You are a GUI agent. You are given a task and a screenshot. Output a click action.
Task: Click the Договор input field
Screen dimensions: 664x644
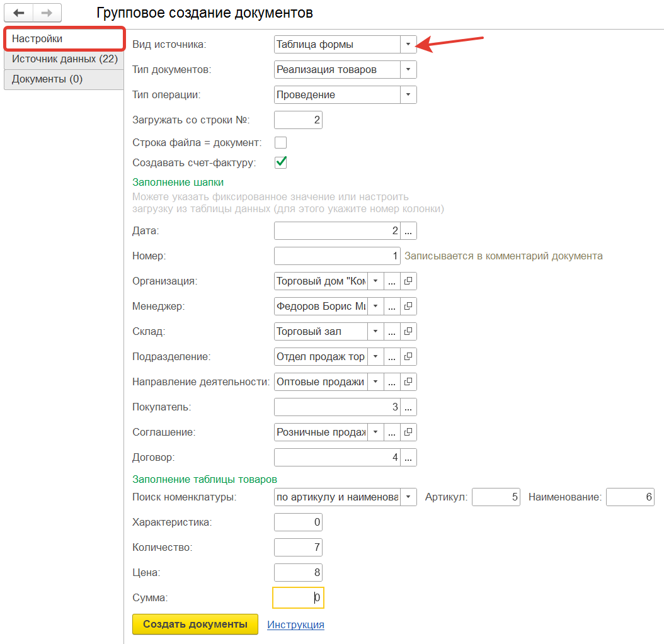[337, 458]
